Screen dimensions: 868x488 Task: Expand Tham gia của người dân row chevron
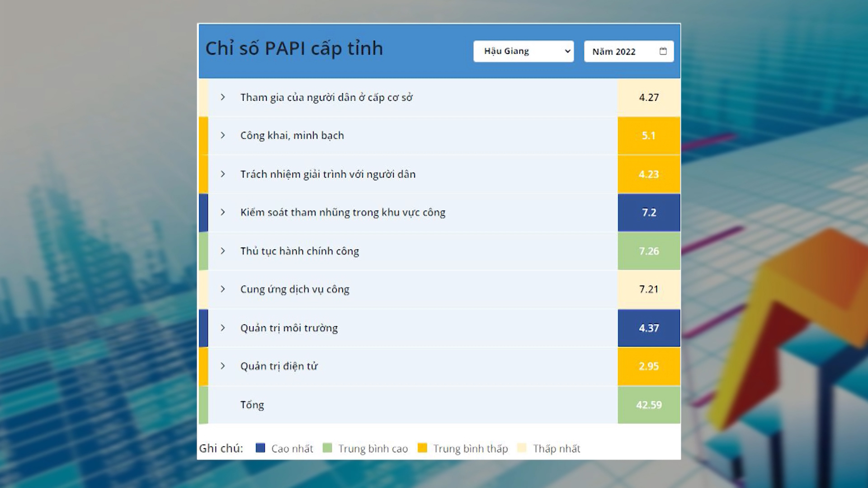(x=222, y=97)
